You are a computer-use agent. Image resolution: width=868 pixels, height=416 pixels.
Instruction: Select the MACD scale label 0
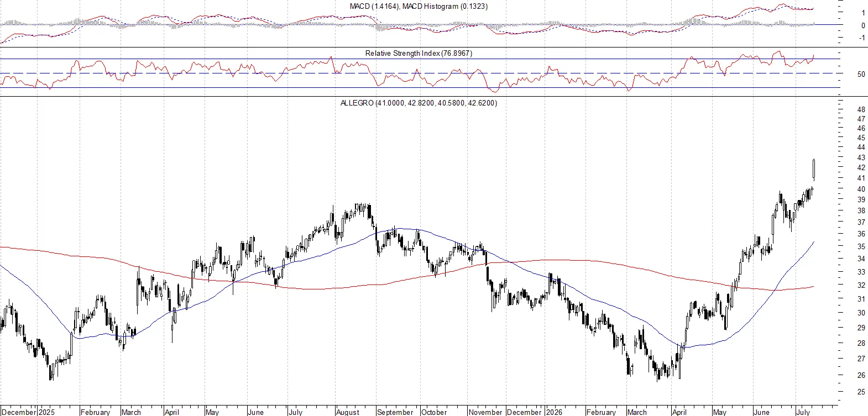[x=863, y=25]
